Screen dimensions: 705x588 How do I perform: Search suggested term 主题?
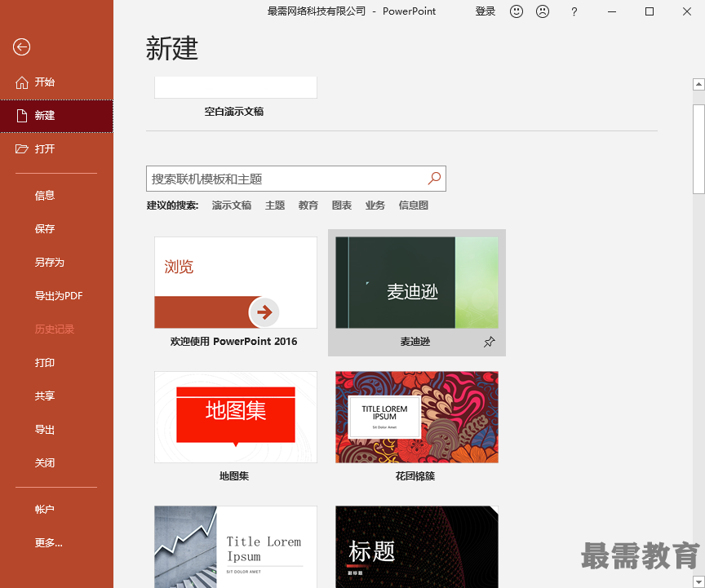pyautogui.click(x=275, y=206)
